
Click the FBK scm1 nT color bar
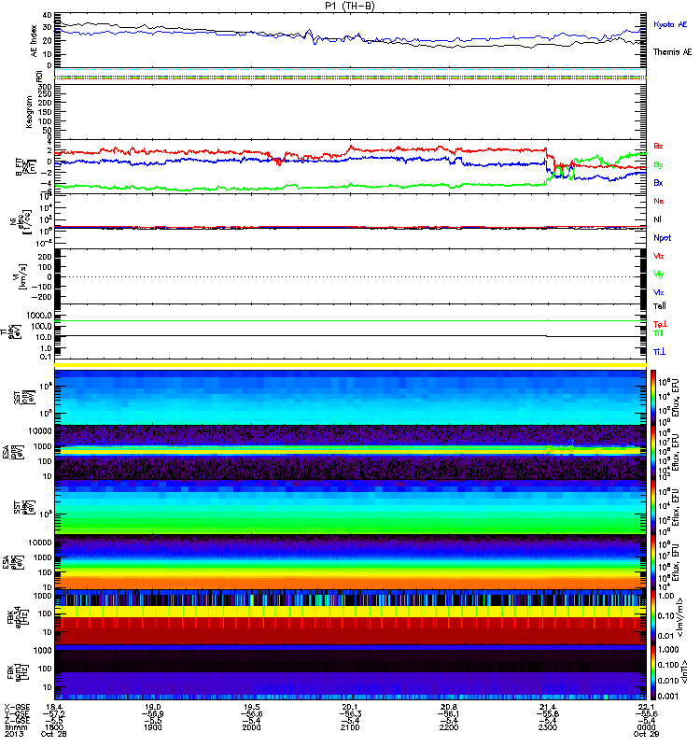coord(653,672)
